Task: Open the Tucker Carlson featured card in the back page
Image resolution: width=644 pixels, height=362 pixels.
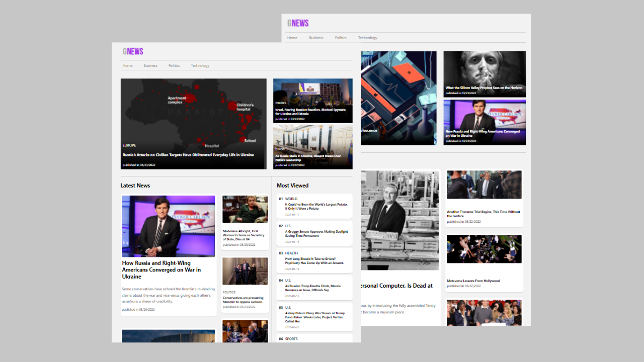Action: [485, 122]
